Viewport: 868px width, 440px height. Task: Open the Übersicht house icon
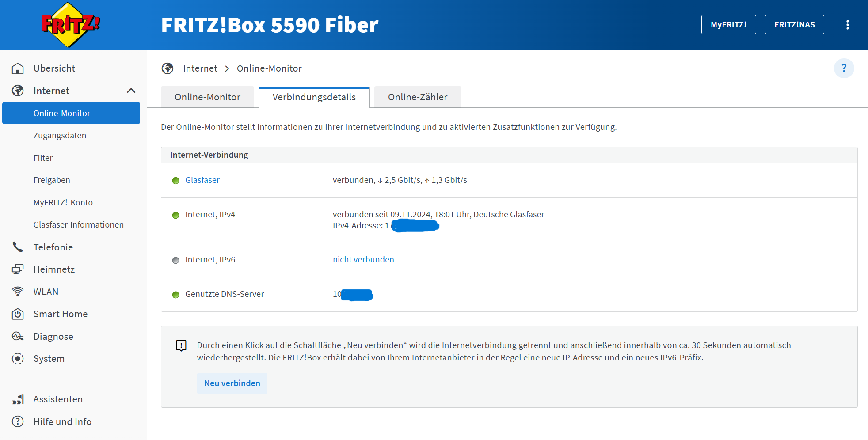coord(18,68)
